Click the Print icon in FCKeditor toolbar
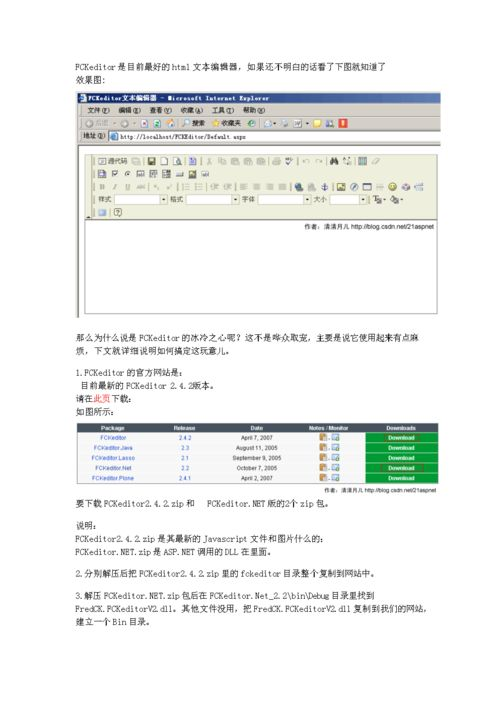 click(x=276, y=161)
